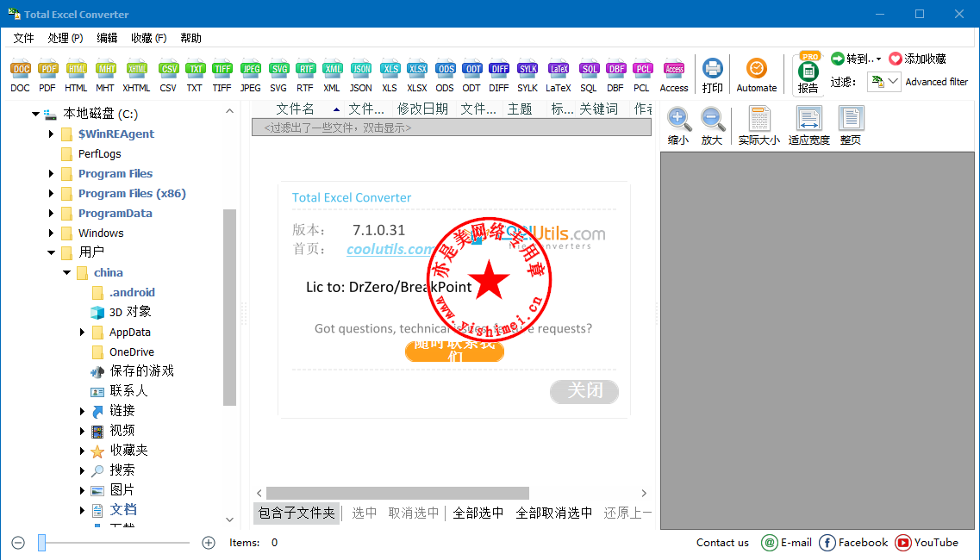Image resolution: width=980 pixels, height=560 pixels.
Task: Choose TXT output format
Action: pyautogui.click(x=195, y=75)
